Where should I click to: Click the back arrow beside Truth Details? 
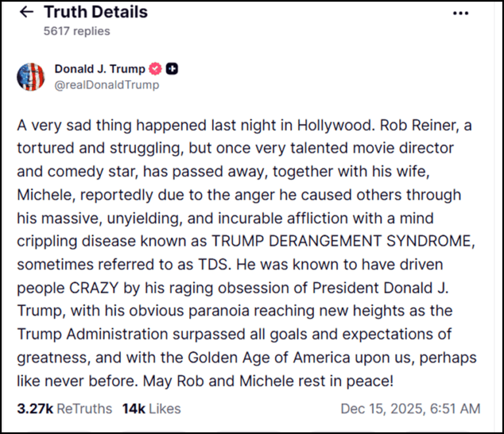26,12
